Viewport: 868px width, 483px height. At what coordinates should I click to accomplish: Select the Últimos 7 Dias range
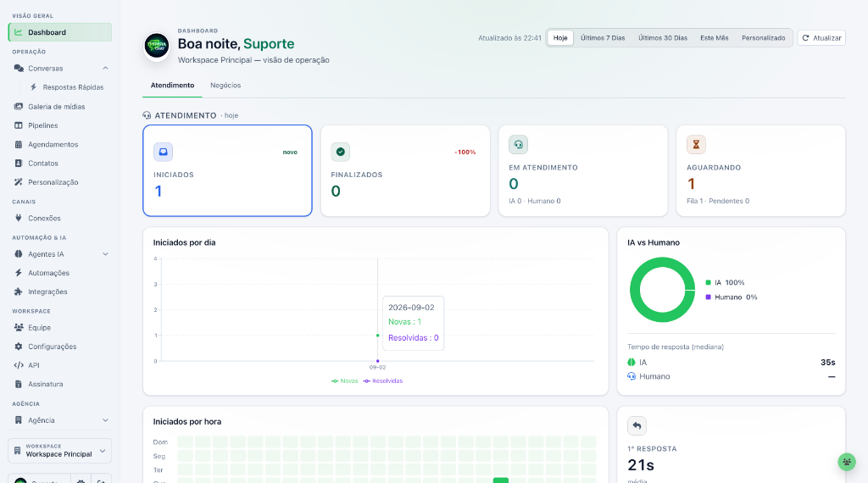pos(603,37)
